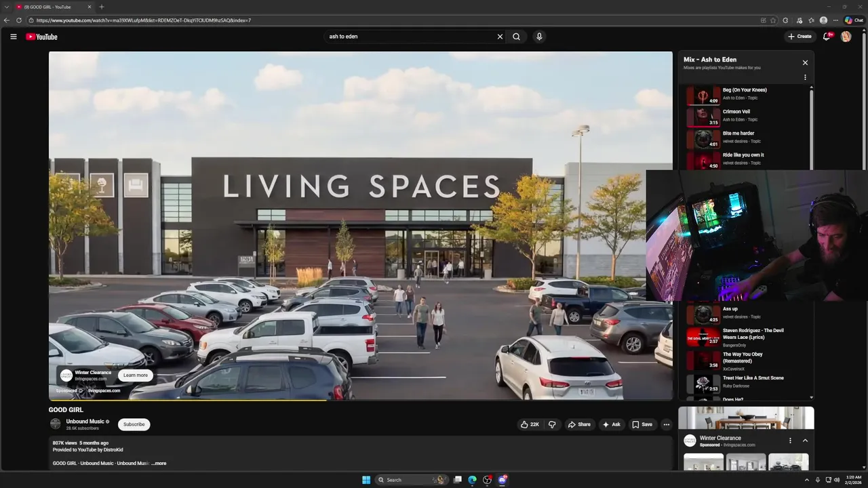The height and width of the screenshot is (488, 868).
Task: Click Learn more on Winter Clearance ad
Action: point(135,375)
